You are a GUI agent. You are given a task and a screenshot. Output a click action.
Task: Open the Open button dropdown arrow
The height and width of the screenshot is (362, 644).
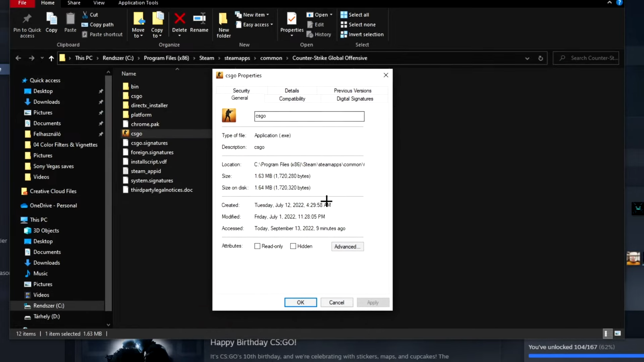click(331, 15)
